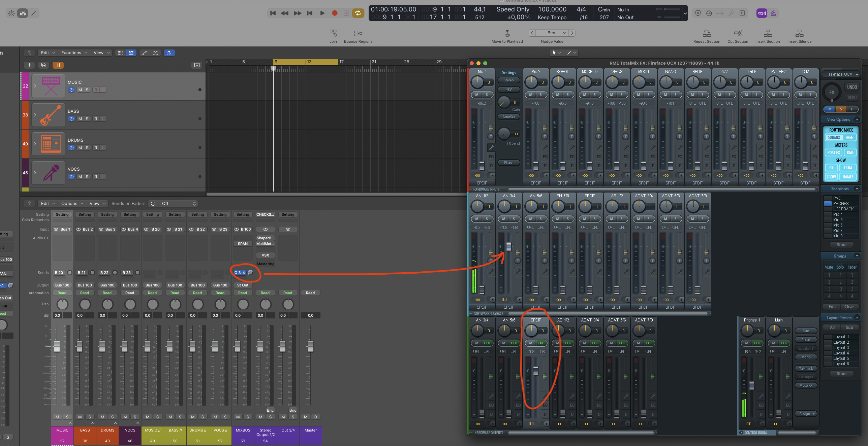Enable 48V phantom power in Settings
The width and height of the screenshot is (868, 446).
508,90
